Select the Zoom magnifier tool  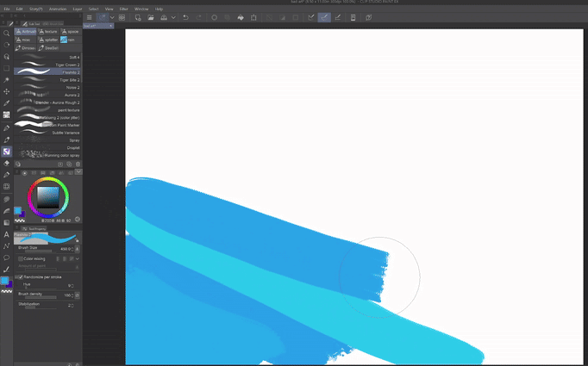pos(7,33)
